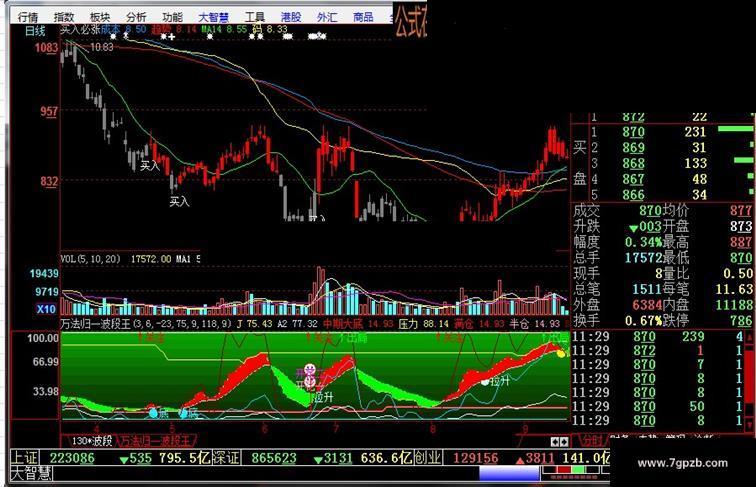Click the 每笔 value 11.63
Image resolution: width=756 pixels, height=487 pixels.
click(x=734, y=289)
